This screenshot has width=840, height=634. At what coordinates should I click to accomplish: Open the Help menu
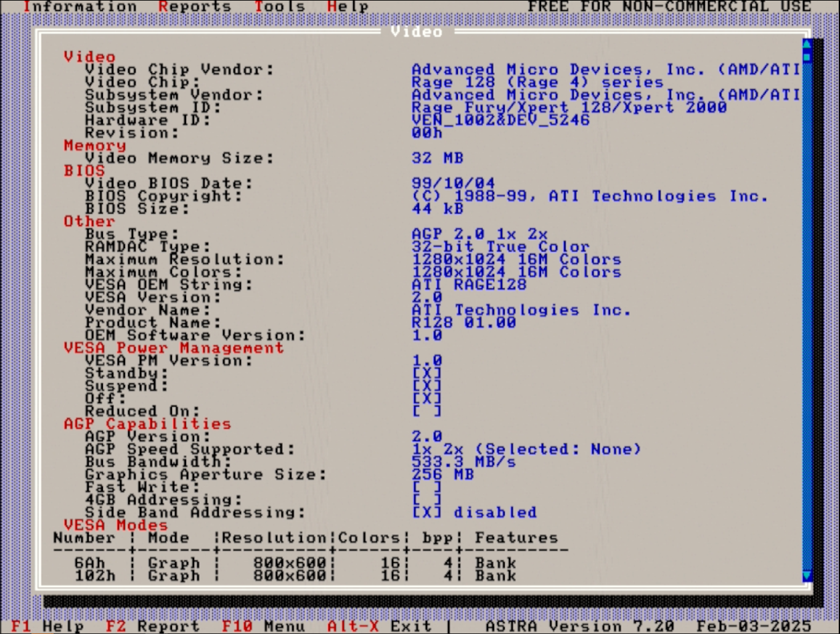348,7
